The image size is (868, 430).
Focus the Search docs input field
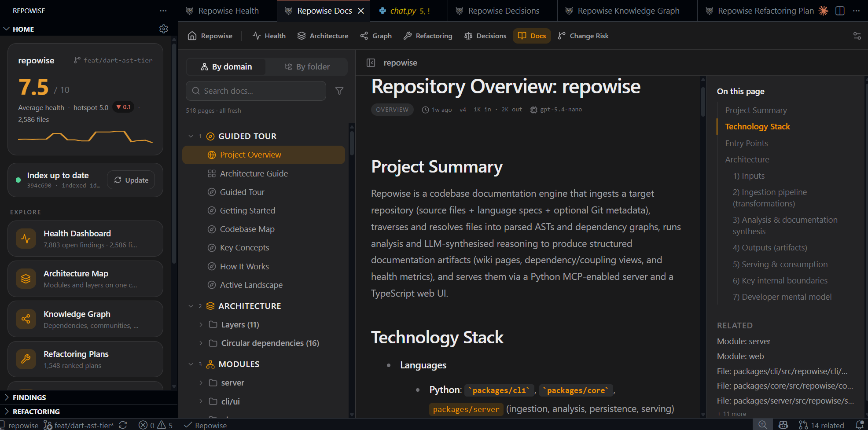point(256,91)
